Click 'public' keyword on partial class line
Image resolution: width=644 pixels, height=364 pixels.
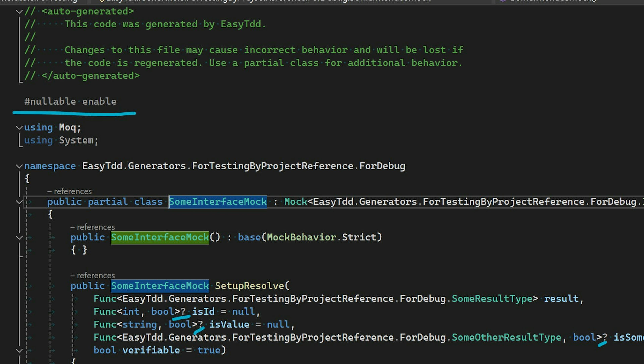(65, 202)
